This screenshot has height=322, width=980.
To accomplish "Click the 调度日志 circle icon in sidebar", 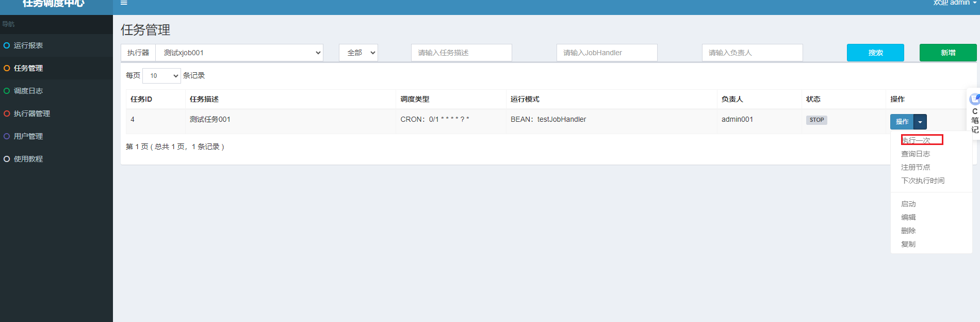I will point(7,91).
